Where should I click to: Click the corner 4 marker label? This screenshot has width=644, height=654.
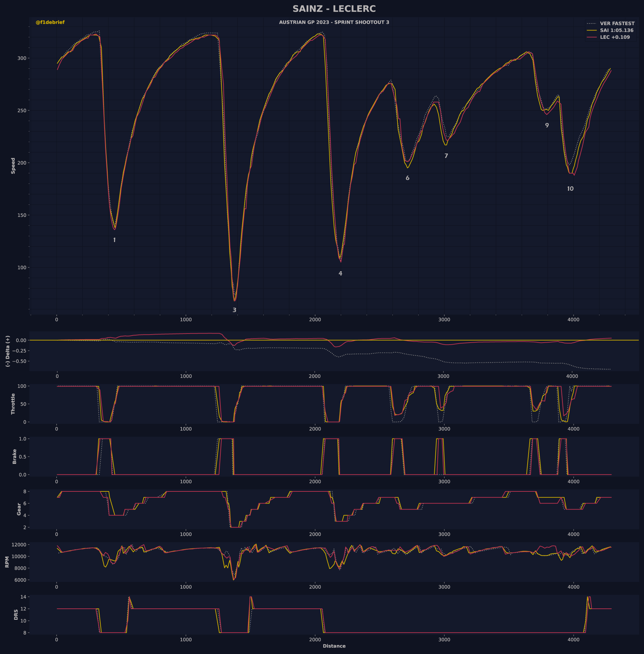pos(340,274)
